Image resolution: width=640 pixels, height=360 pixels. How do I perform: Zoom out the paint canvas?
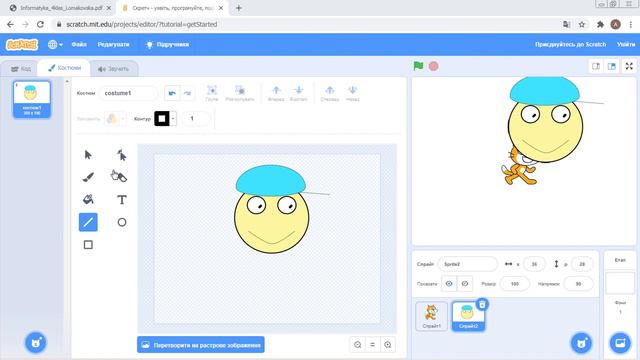pos(358,345)
